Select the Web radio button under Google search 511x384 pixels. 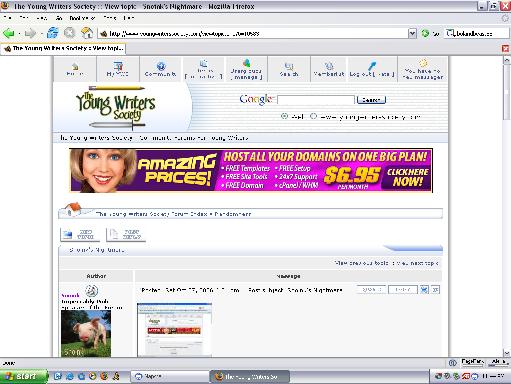[284, 116]
